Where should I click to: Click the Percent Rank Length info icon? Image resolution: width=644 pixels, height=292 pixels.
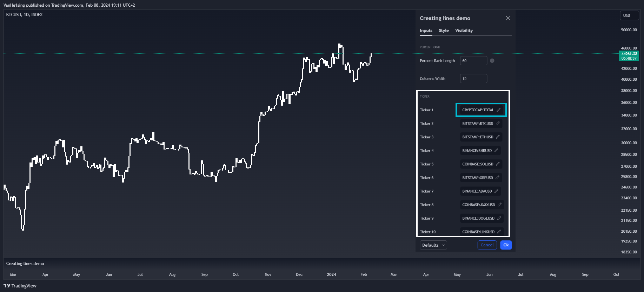(x=492, y=61)
